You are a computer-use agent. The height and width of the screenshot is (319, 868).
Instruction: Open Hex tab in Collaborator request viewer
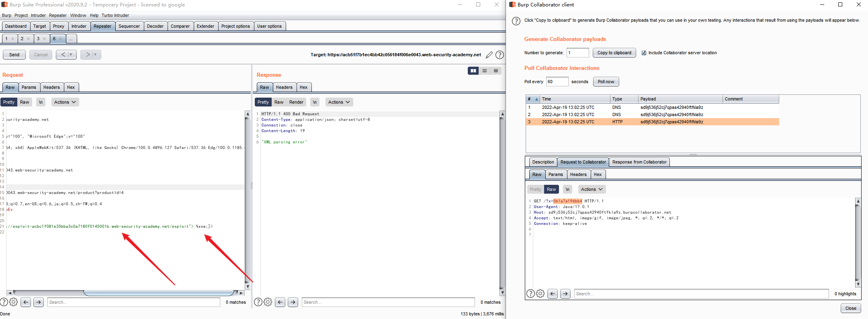[x=598, y=174]
